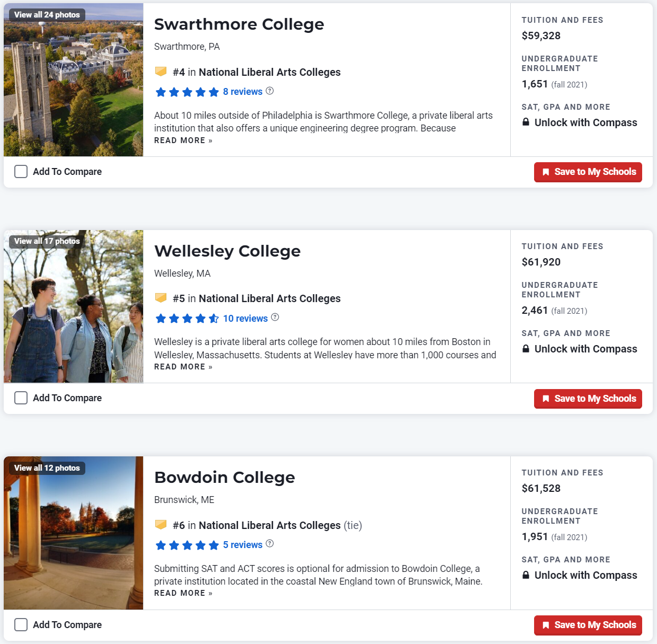The image size is (657, 644).
Task: Check Add To Compare for Swarthmore College
Action: coord(21,171)
